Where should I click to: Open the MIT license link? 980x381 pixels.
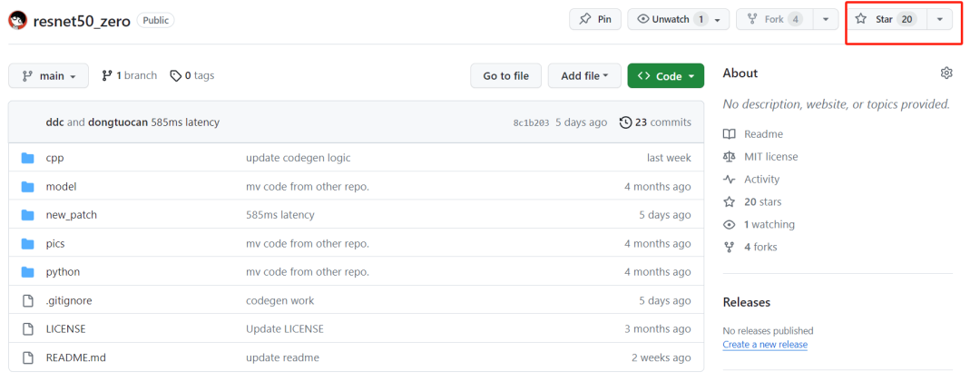770,157
